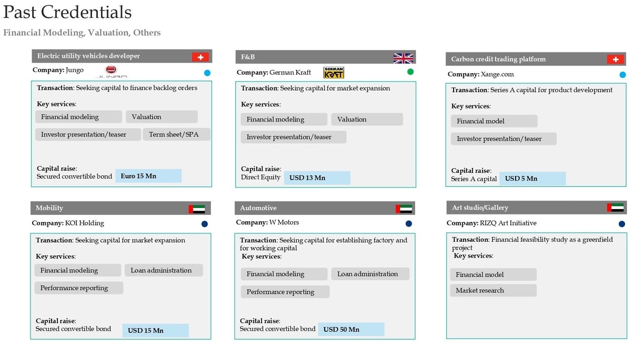Click the USD 5 Mn value box
This screenshot has height=345, width=644.
(x=532, y=179)
